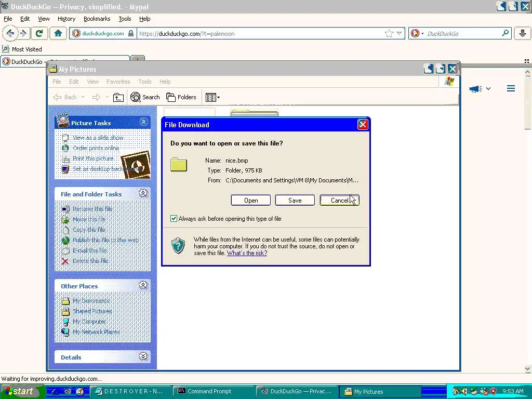Toggle the Folders pane button
532x399 pixels.
pyautogui.click(x=181, y=97)
